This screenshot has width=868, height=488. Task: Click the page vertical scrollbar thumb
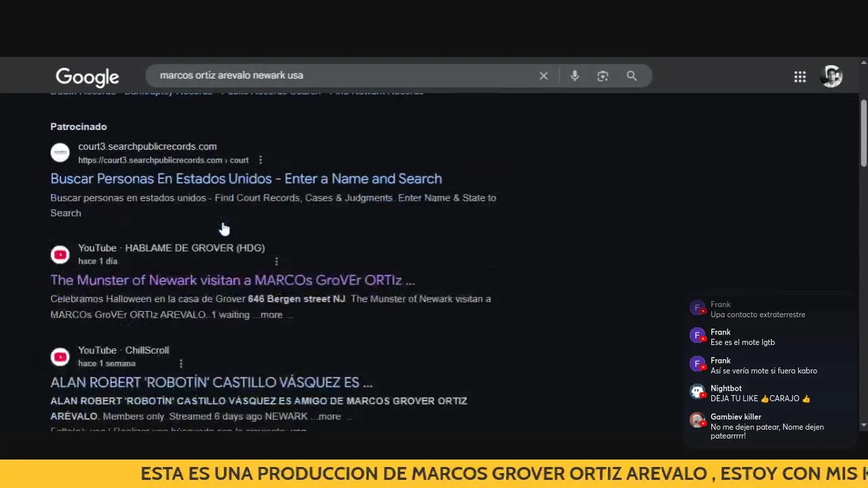[863, 134]
